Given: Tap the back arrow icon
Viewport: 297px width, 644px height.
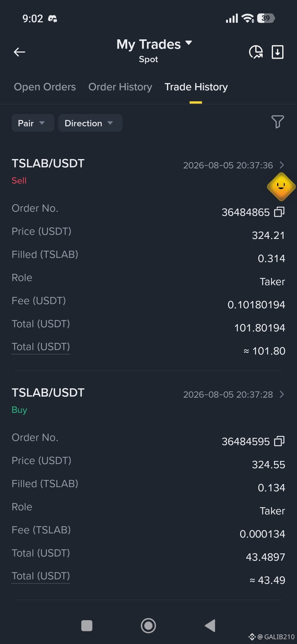Looking at the screenshot, I should coord(19,52).
